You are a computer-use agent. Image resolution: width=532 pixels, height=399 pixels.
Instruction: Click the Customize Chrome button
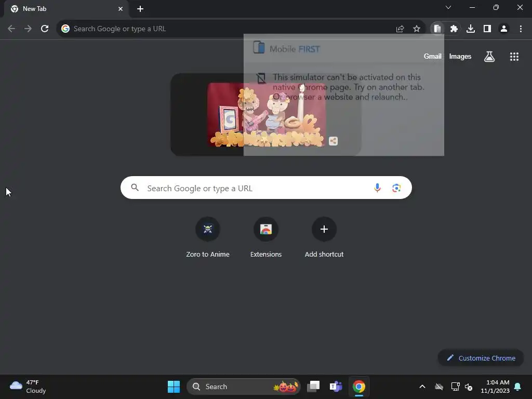tap(481, 358)
